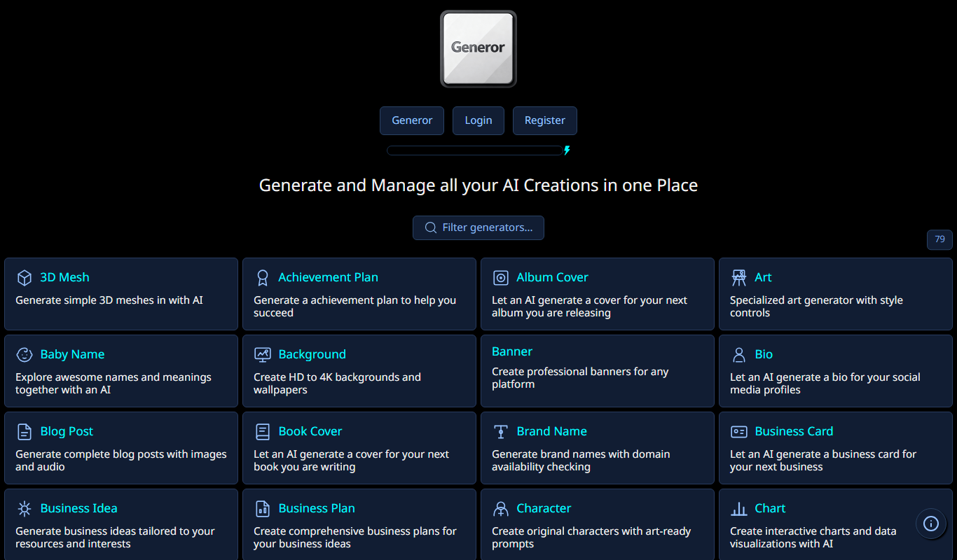
Task: Open the Generor home button
Action: tap(412, 120)
